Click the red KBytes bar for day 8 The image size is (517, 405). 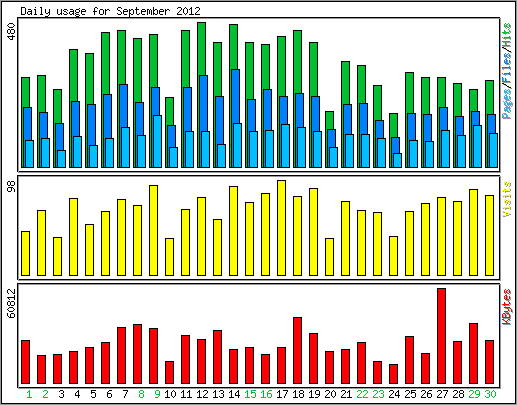click(137, 354)
